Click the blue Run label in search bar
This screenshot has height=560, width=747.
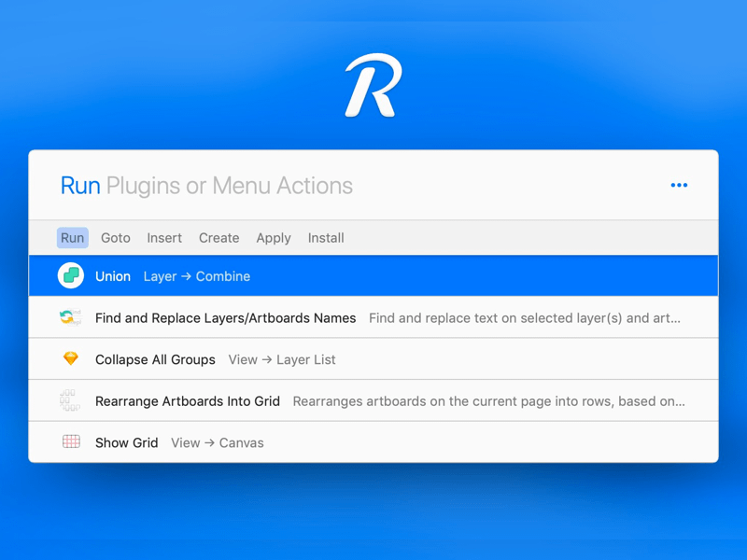click(x=80, y=186)
